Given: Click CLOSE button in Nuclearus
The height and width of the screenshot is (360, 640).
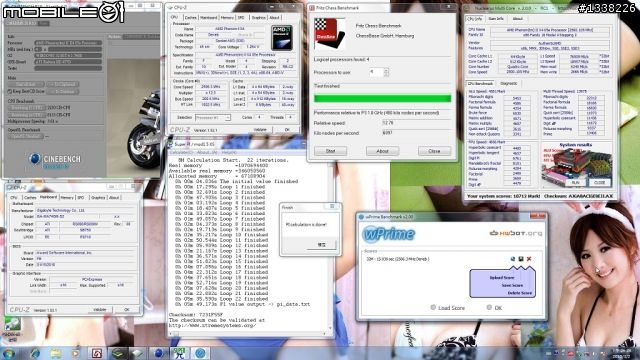Looking at the screenshot, I should coord(599,182).
